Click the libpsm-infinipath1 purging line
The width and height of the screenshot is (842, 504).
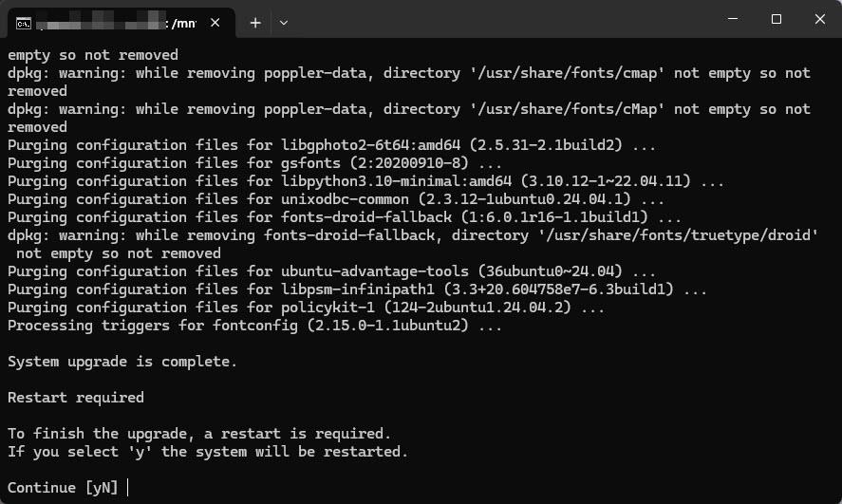click(357, 289)
